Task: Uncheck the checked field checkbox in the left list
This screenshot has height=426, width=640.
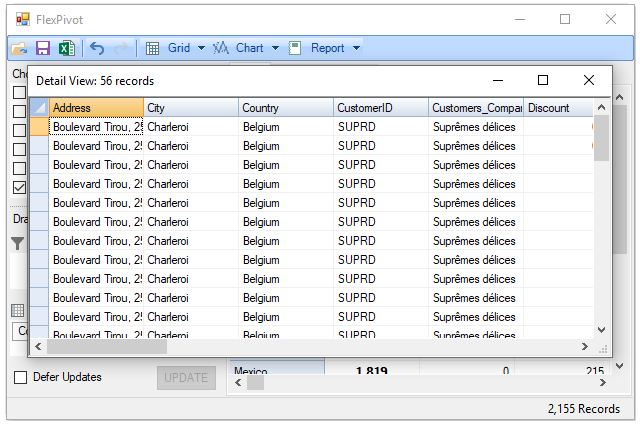Action: (19, 187)
